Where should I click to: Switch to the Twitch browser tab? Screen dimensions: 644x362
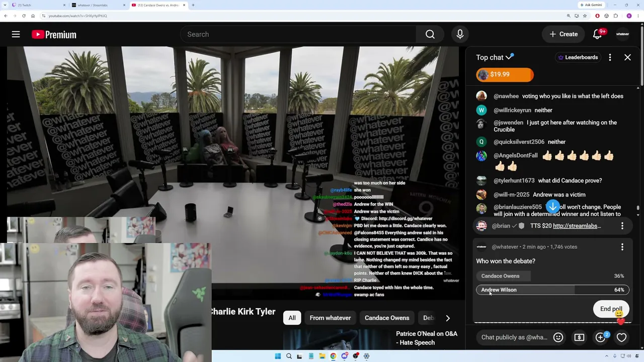pyautogui.click(x=39, y=5)
